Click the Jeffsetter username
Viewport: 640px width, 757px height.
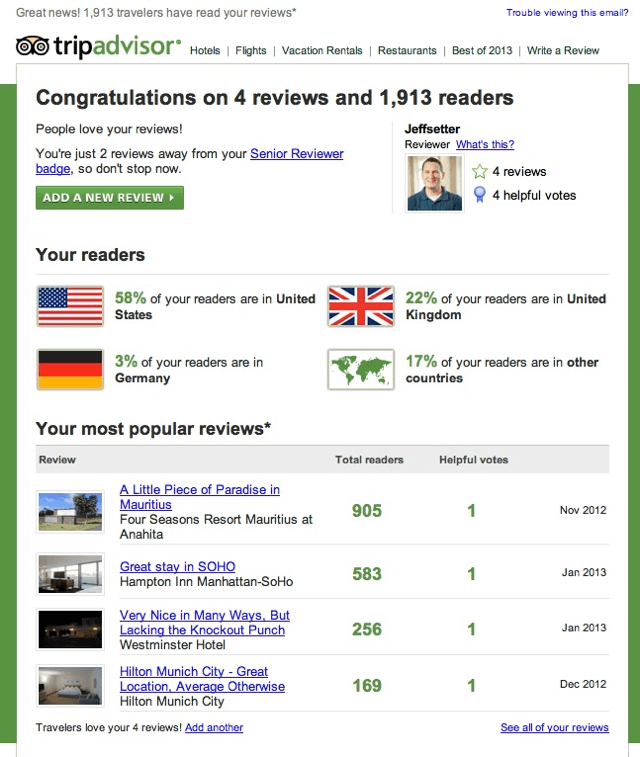(432, 129)
